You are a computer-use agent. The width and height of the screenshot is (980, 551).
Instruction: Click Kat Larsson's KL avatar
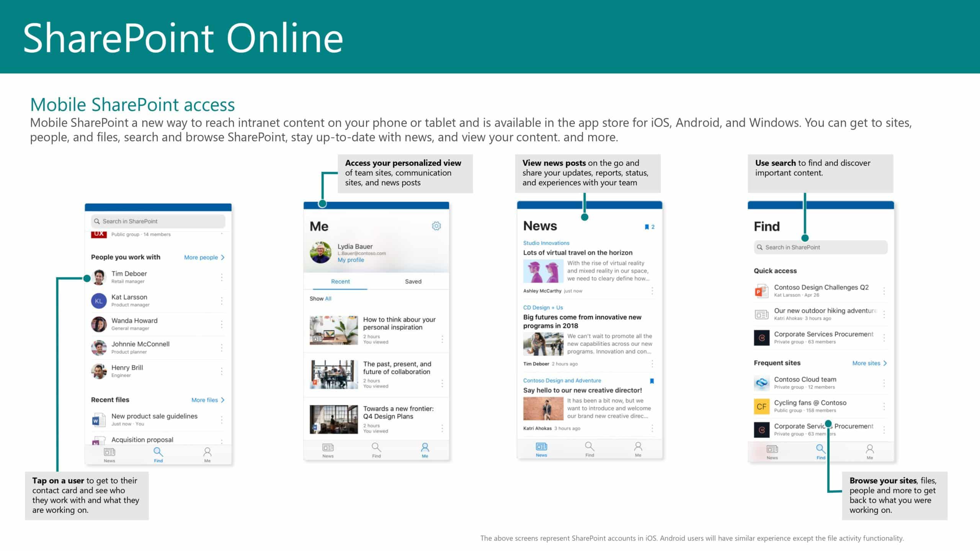click(x=99, y=301)
